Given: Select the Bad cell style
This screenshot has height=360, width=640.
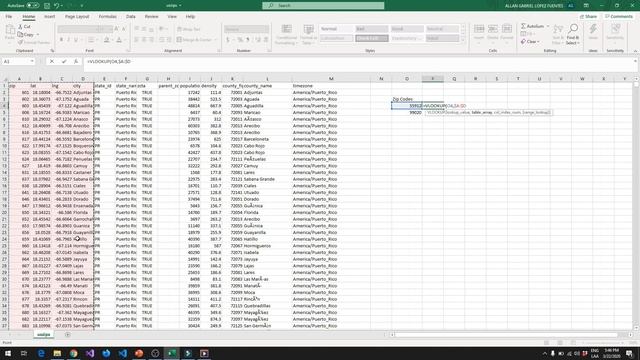Looking at the screenshot, I should [371, 29].
